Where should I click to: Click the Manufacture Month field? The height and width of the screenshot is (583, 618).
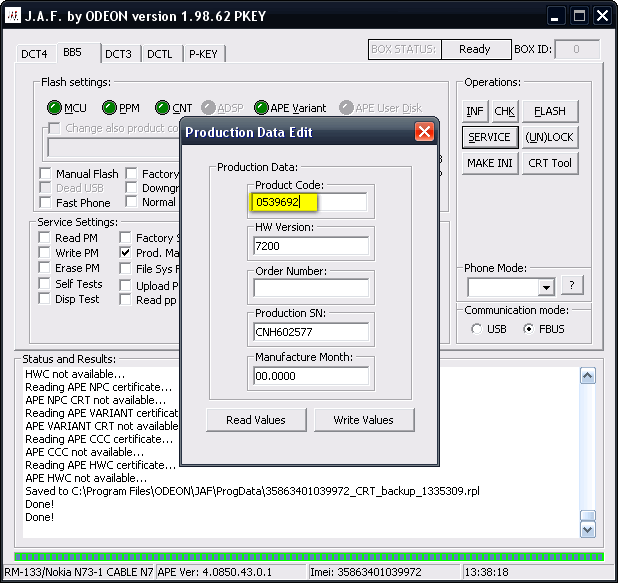pyautogui.click(x=311, y=376)
